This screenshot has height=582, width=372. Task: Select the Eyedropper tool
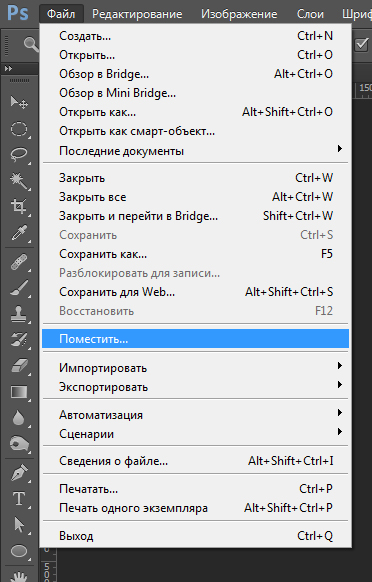point(19,233)
